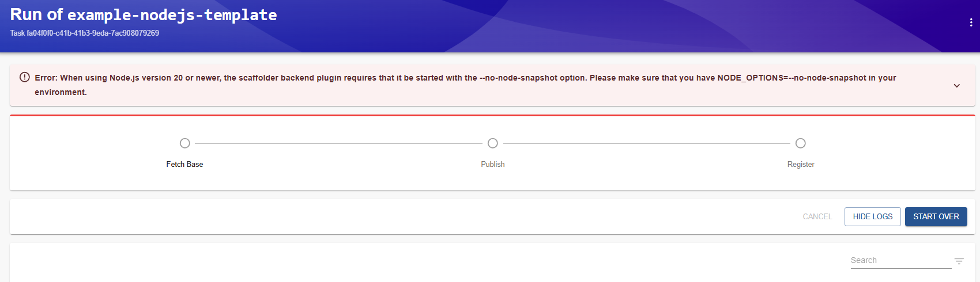Open the three-dot menu in the header
Viewport: 980px width, 282px height.
971,22
